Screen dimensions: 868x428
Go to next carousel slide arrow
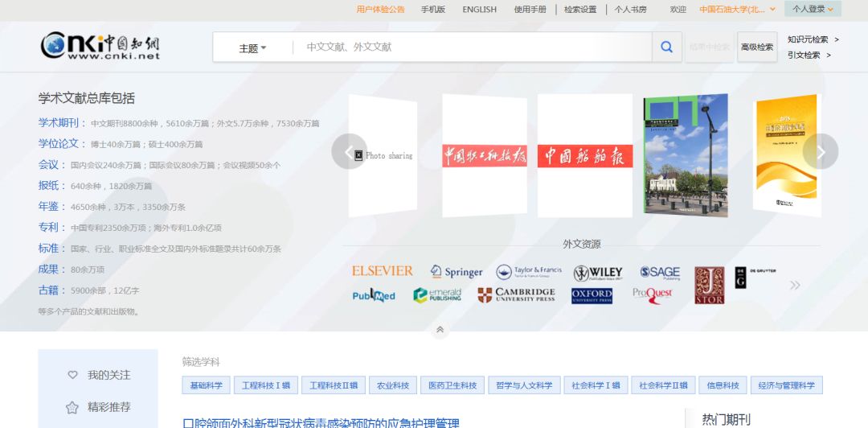(x=821, y=151)
